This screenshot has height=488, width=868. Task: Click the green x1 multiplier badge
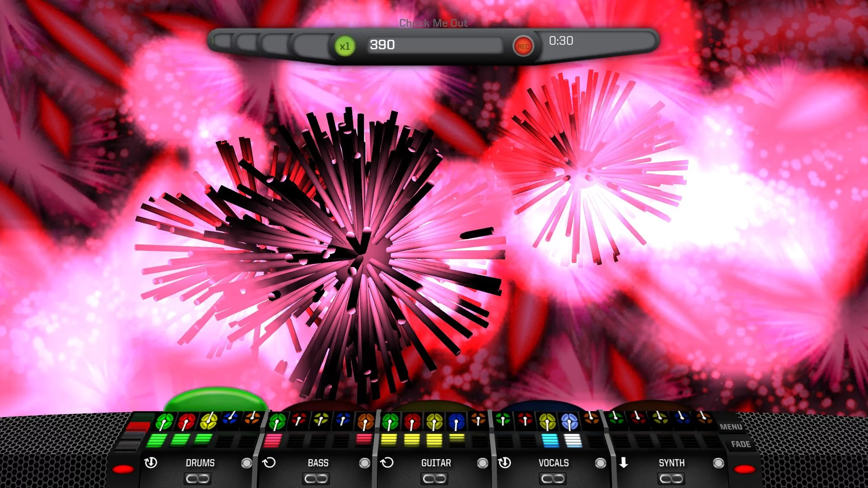(x=345, y=46)
